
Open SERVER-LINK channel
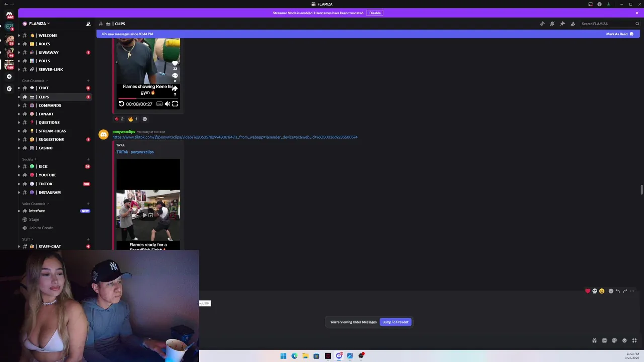click(x=55, y=69)
